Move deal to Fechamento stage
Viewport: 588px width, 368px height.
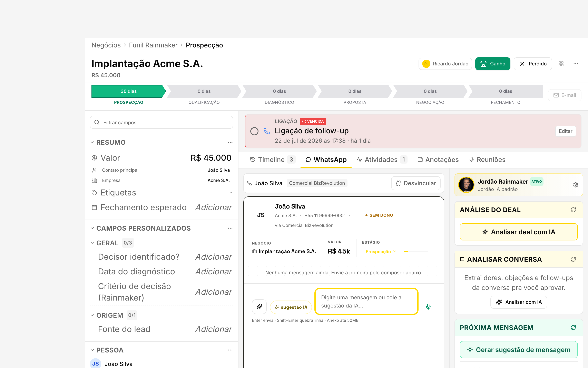505,91
